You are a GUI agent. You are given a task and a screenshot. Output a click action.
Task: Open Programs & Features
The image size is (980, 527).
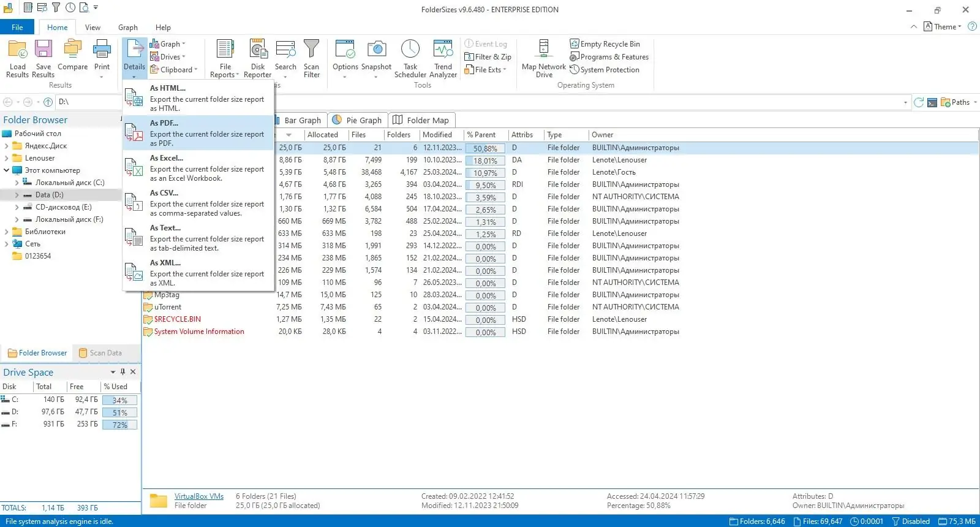(609, 57)
